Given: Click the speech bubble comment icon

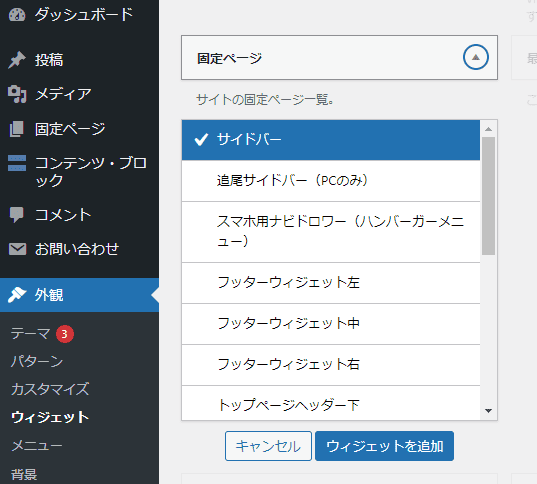Looking at the screenshot, I should (x=17, y=215).
